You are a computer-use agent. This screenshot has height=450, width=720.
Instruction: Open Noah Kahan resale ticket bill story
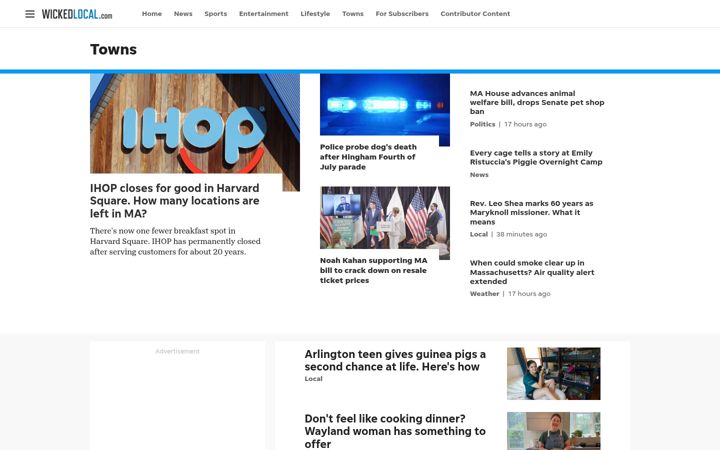[373, 270]
